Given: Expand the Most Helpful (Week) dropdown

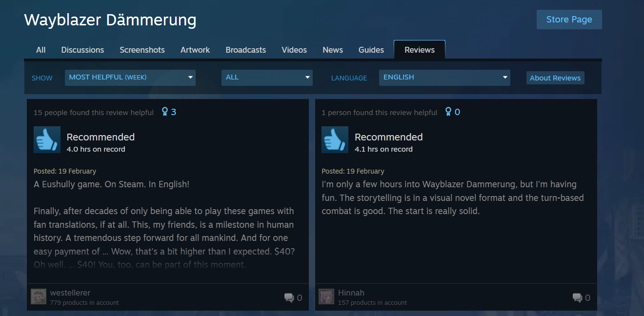Looking at the screenshot, I should 130,78.
